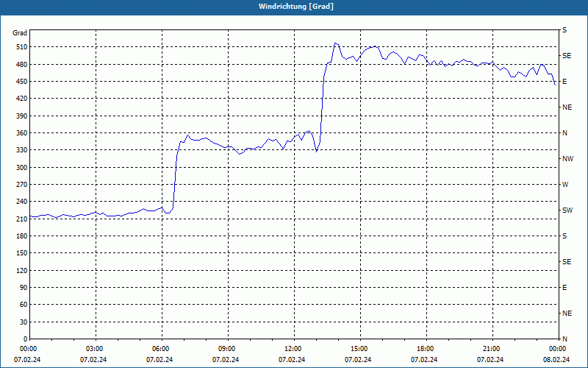Select the Grad unit label on the y-axis
The image size is (588, 368).
click(20, 33)
